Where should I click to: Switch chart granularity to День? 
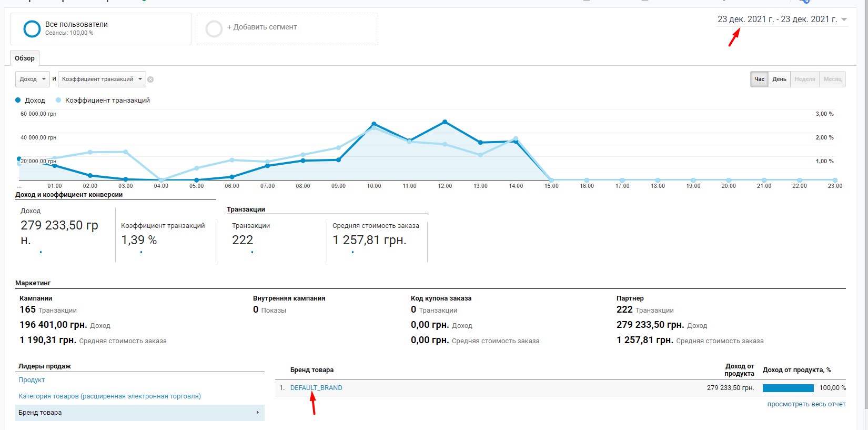click(779, 79)
